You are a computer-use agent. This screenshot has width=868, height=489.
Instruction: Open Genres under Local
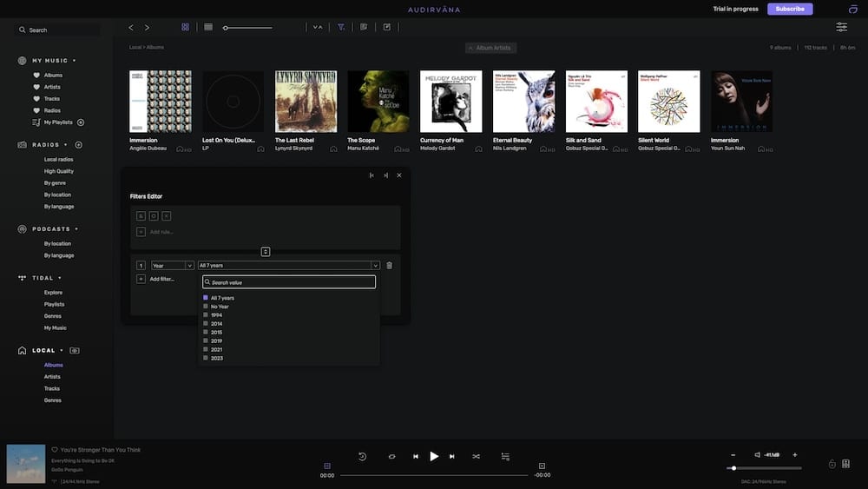click(x=53, y=400)
